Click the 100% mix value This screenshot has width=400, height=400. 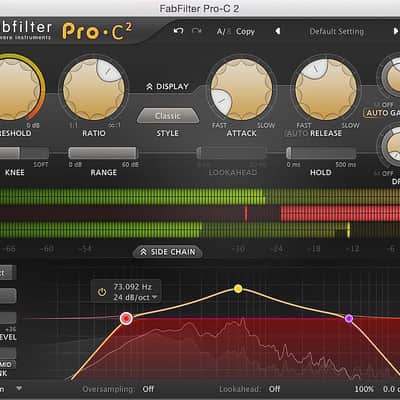pyautogui.click(x=364, y=389)
